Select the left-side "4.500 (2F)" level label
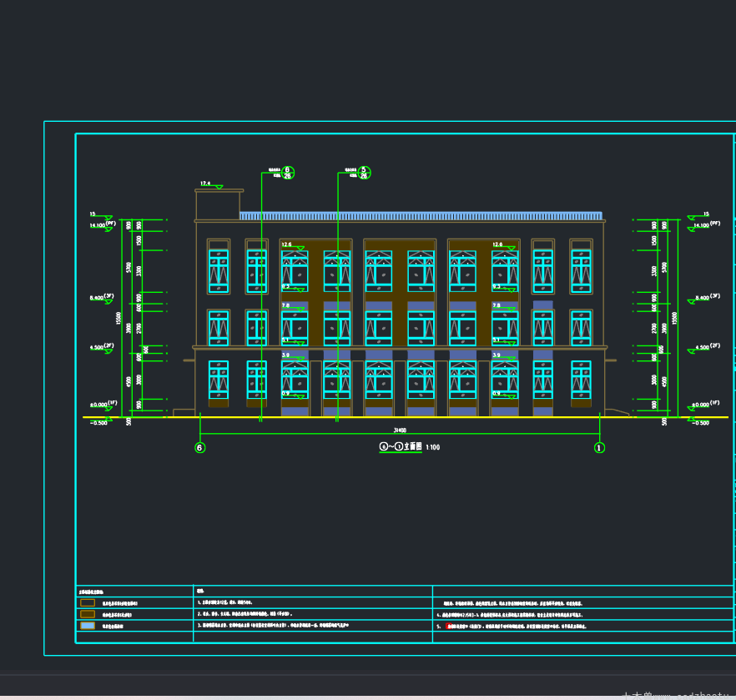This screenshot has width=736, height=700. tap(102, 347)
